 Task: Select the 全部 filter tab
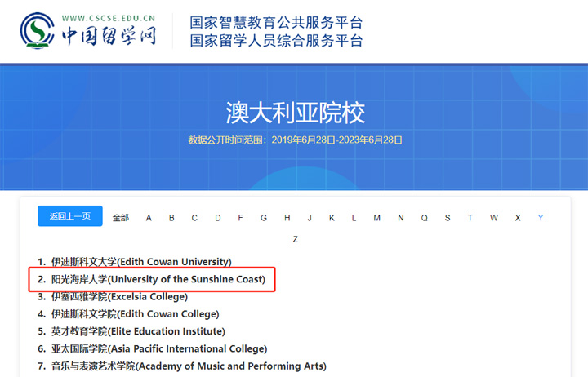point(121,218)
